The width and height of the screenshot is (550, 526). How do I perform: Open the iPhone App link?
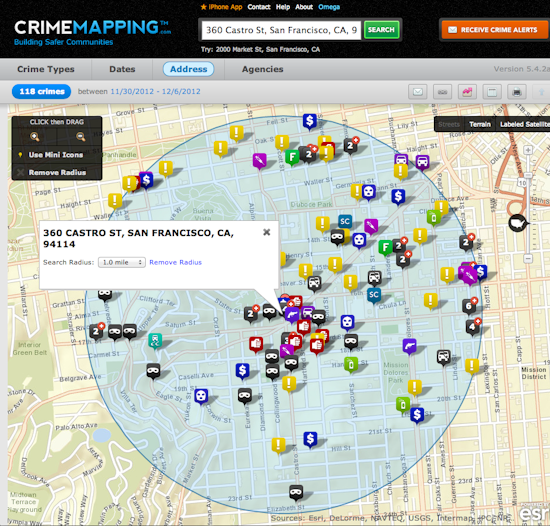coord(221,7)
